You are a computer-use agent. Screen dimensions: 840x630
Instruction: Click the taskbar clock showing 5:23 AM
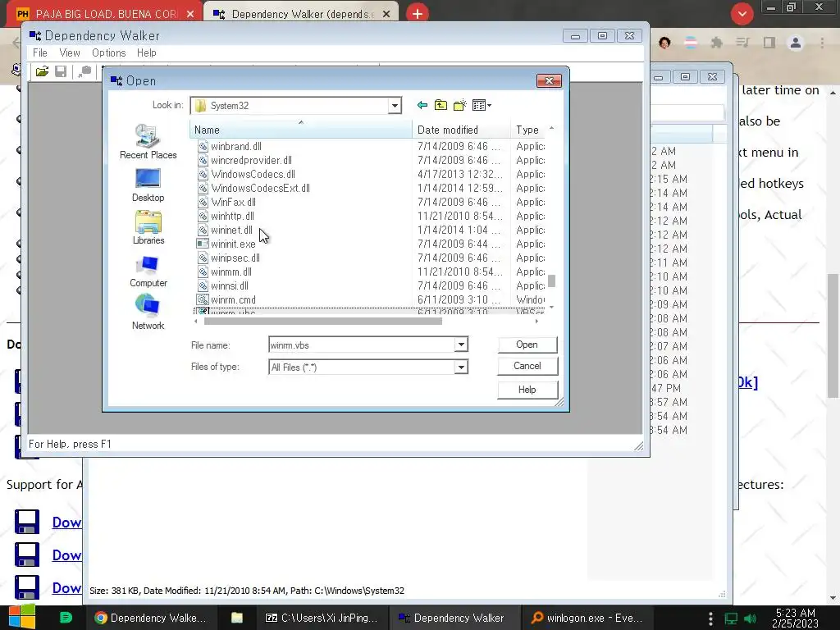pos(795,618)
